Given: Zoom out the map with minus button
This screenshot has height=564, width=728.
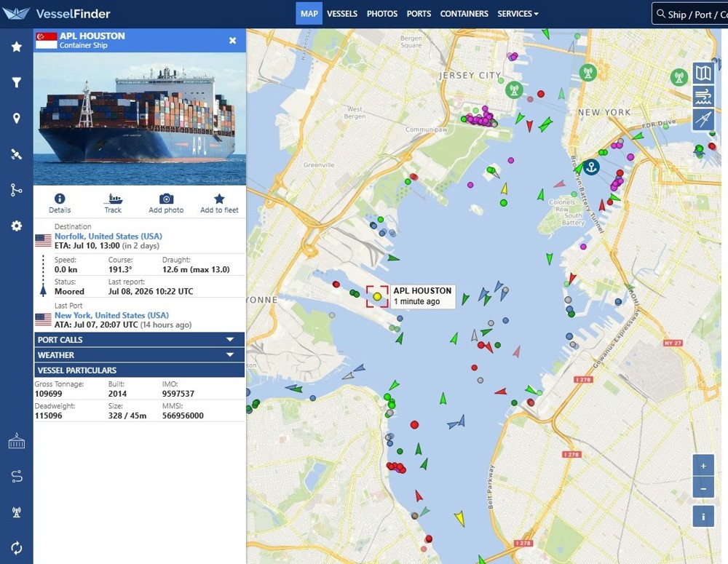Looking at the screenshot, I should click(x=703, y=488).
